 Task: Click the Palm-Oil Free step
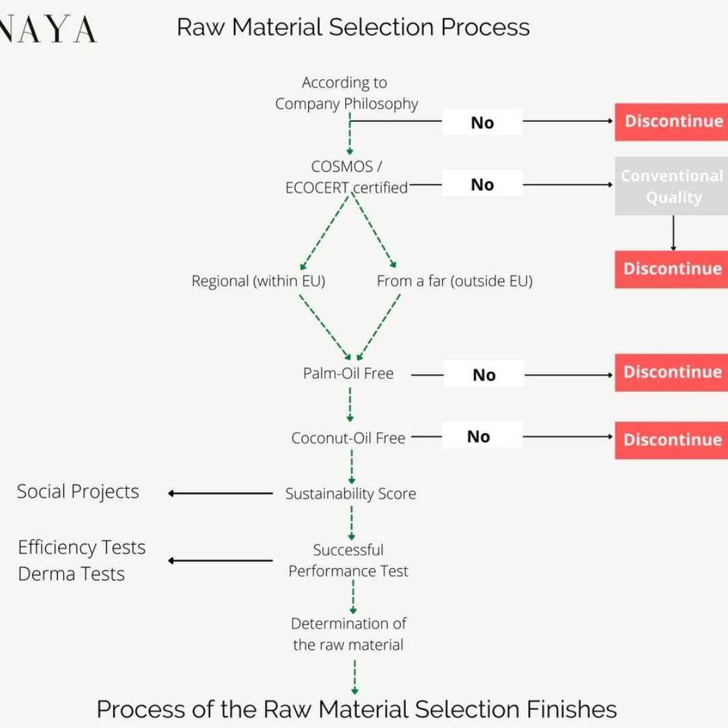click(348, 373)
